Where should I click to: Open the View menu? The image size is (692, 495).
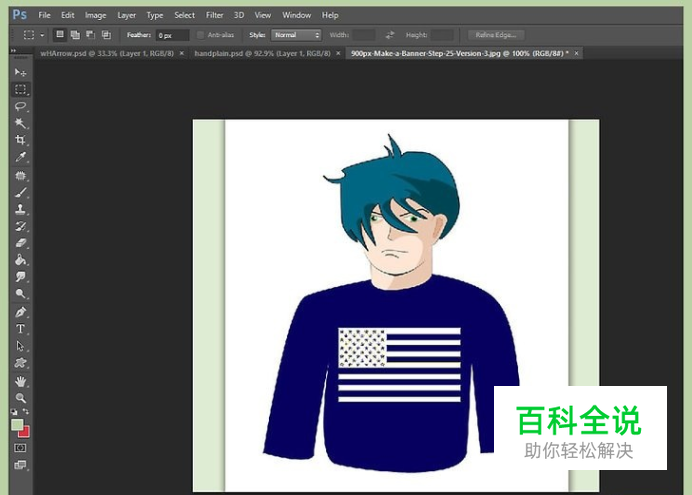263,15
